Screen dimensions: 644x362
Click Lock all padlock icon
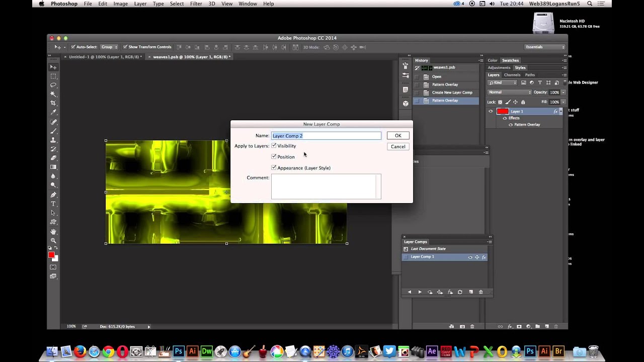(523, 102)
